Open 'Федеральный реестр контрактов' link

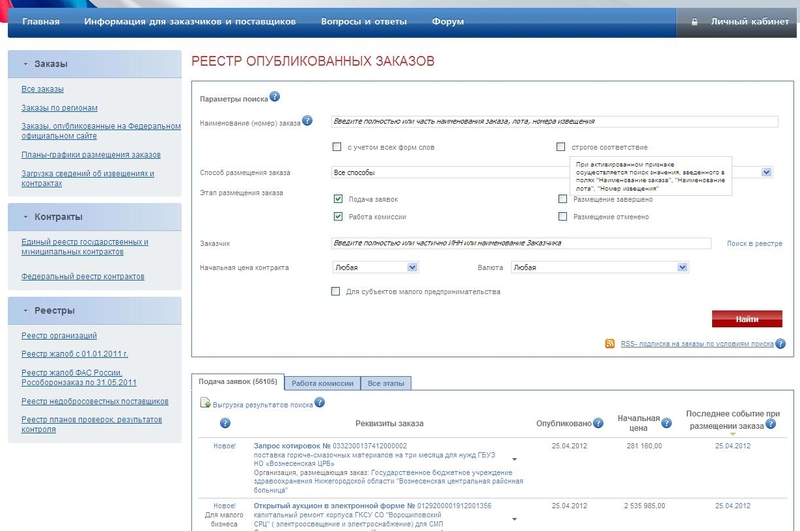pos(83,276)
